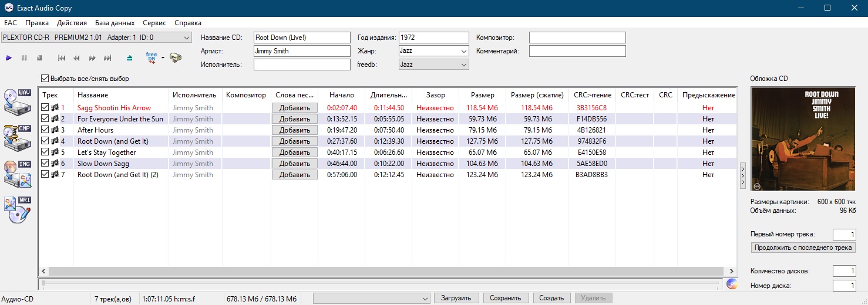Expand the Жанр genre dropdown
This screenshot has height=305, width=868.
click(x=463, y=51)
